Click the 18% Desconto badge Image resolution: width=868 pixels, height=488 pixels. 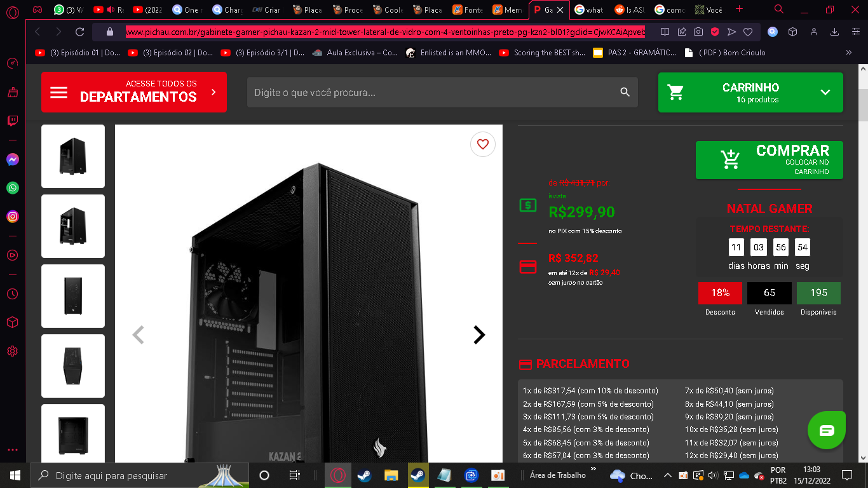pos(720,293)
